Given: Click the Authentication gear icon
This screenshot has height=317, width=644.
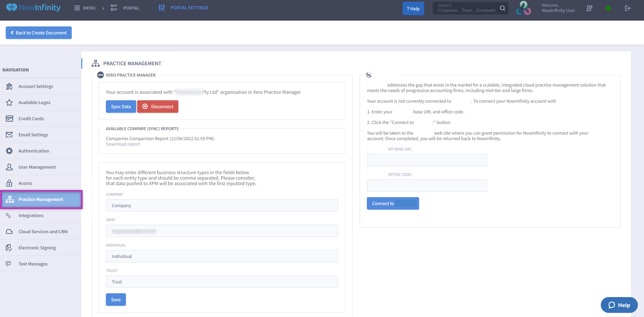Looking at the screenshot, I should click(9, 151).
